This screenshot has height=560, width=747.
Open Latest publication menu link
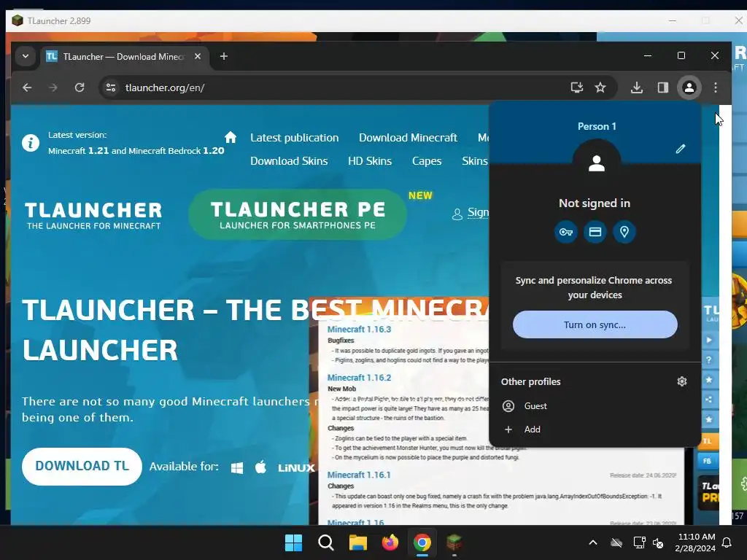[295, 138]
